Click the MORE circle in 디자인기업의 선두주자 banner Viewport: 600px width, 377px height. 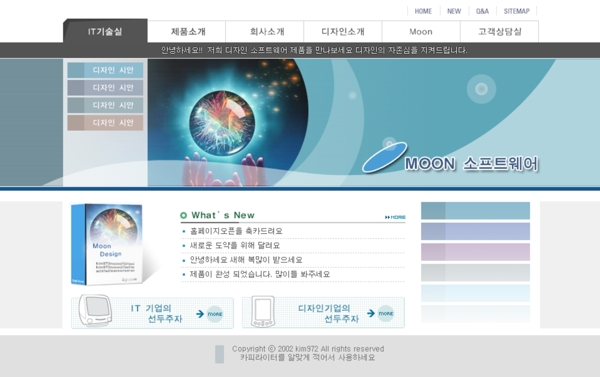click(386, 313)
